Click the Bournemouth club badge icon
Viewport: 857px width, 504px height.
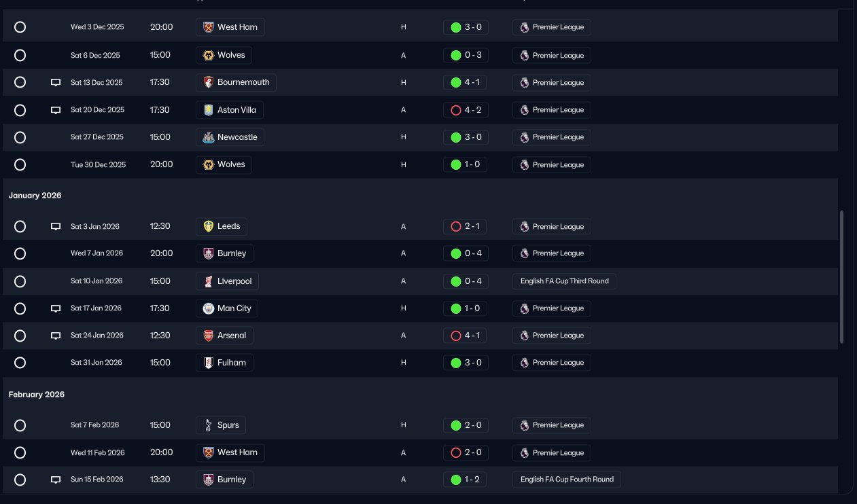point(209,82)
